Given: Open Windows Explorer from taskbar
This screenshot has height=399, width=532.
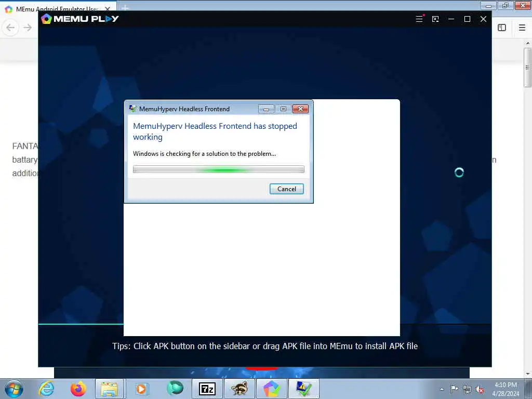Looking at the screenshot, I should (x=109, y=389).
